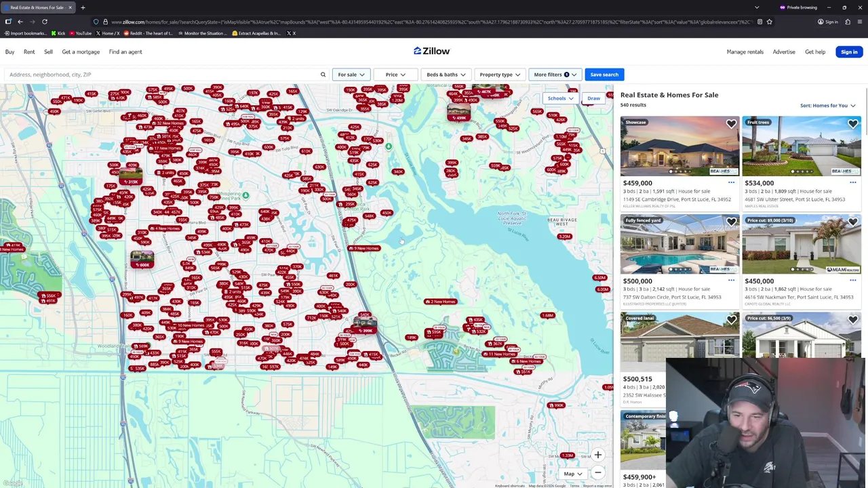Open Monitor the Situation bookmark
868x488 pixels.
coord(203,33)
